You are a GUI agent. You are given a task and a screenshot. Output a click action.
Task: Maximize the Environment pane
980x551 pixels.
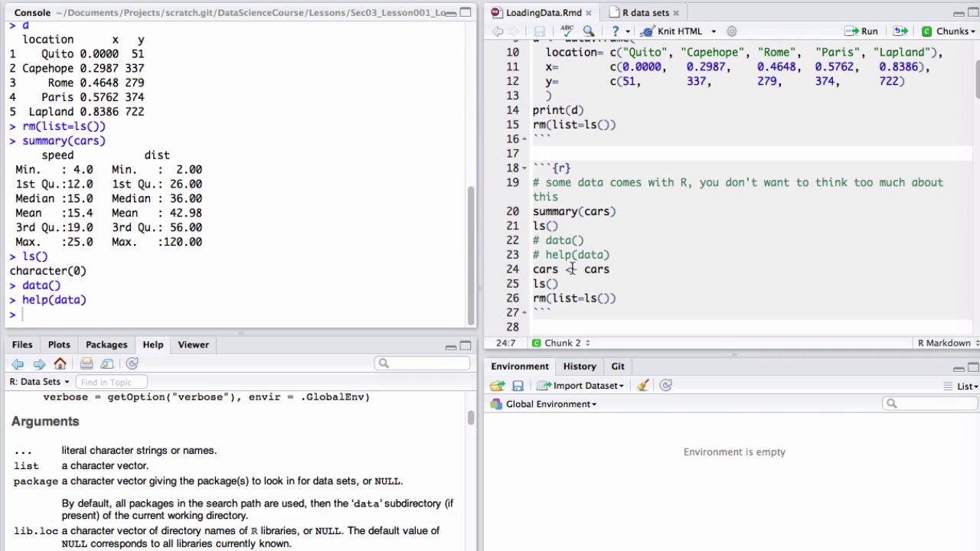pyautogui.click(x=973, y=367)
